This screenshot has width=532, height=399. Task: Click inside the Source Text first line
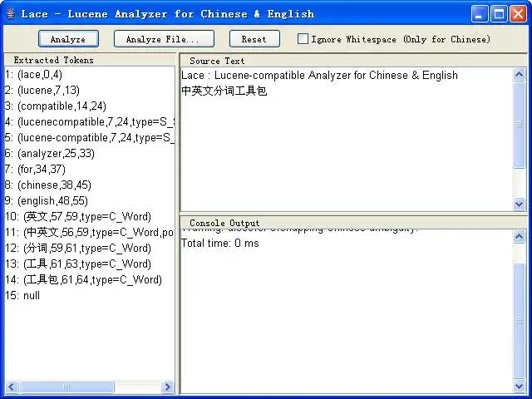(319, 75)
